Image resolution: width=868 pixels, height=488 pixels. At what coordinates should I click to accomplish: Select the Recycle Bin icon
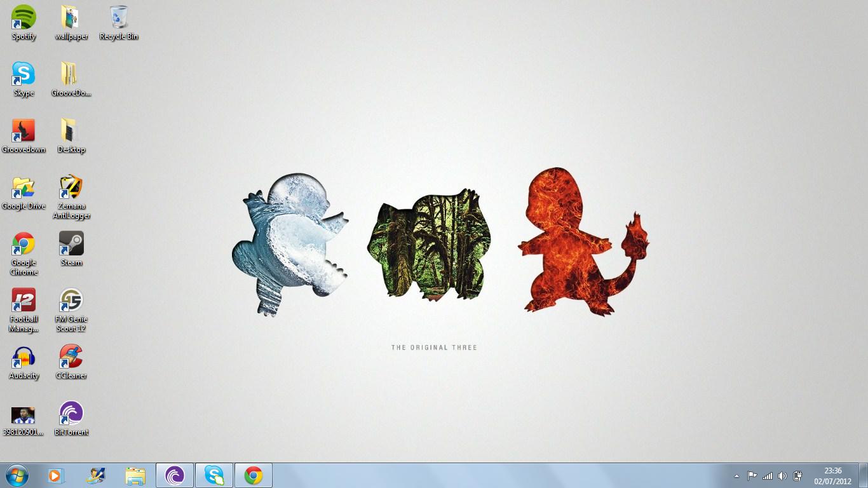tap(118, 18)
